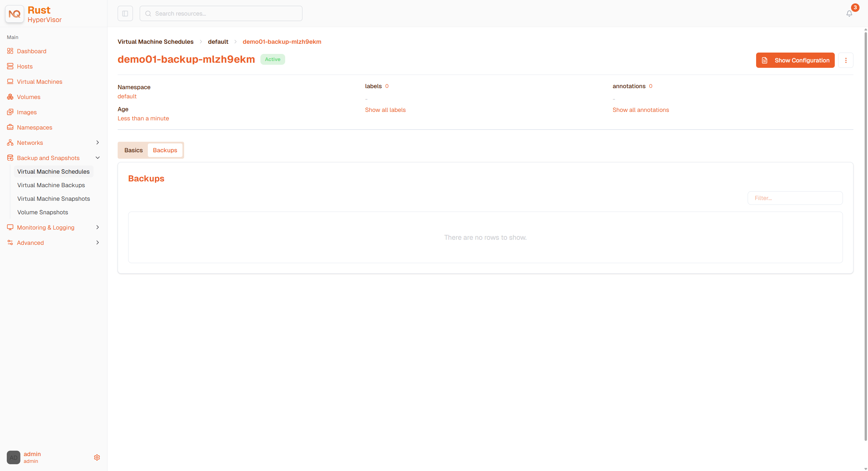
Task: Go to Namespaces page
Action: [35, 127]
